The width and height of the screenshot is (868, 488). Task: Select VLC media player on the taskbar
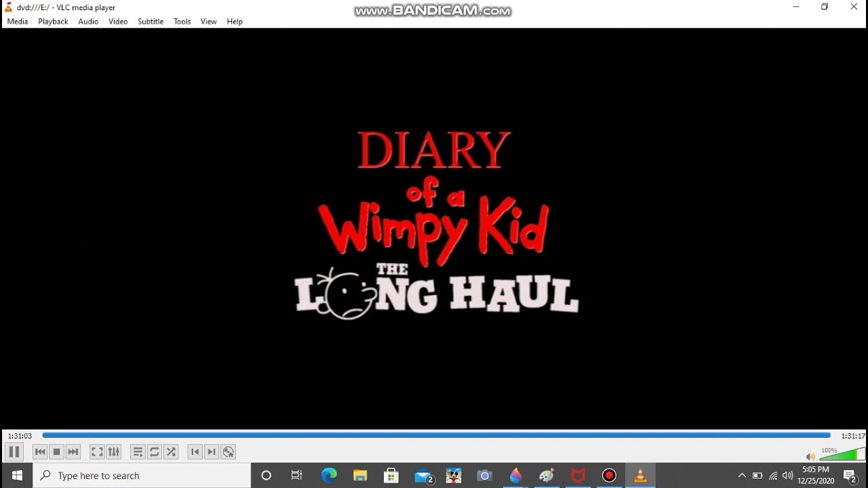coord(640,476)
